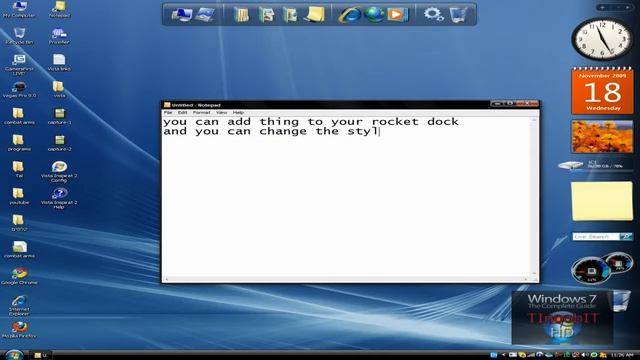Click the slideshow gadget flower photo
This screenshot has height=360, width=640.
602,136
